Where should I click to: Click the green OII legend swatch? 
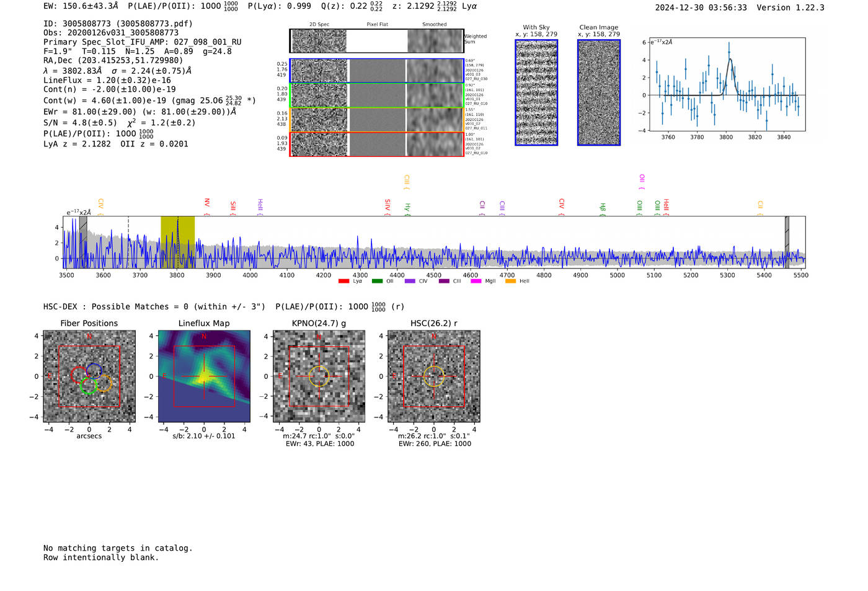(x=377, y=281)
